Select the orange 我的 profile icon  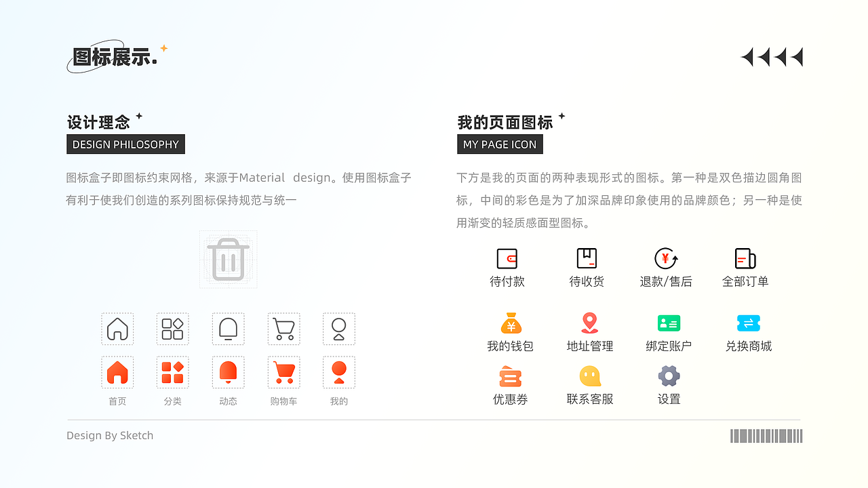click(x=339, y=371)
